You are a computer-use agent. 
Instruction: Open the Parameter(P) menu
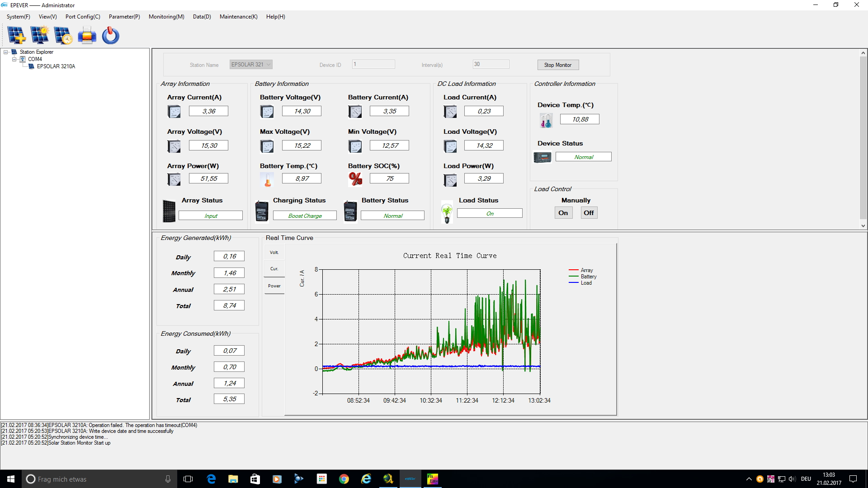point(124,17)
